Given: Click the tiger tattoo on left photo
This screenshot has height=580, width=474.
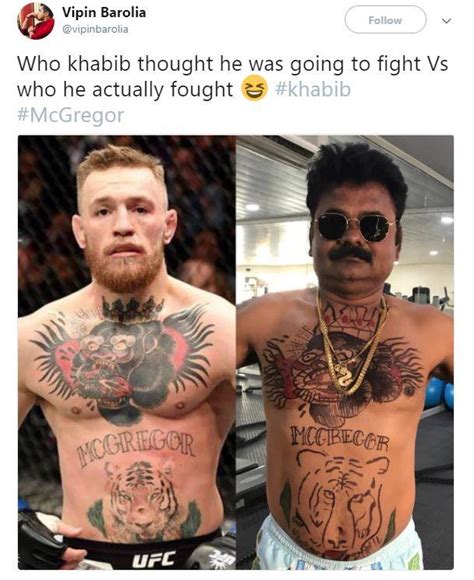Looking at the screenshot, I should click(x=144, y=499).
